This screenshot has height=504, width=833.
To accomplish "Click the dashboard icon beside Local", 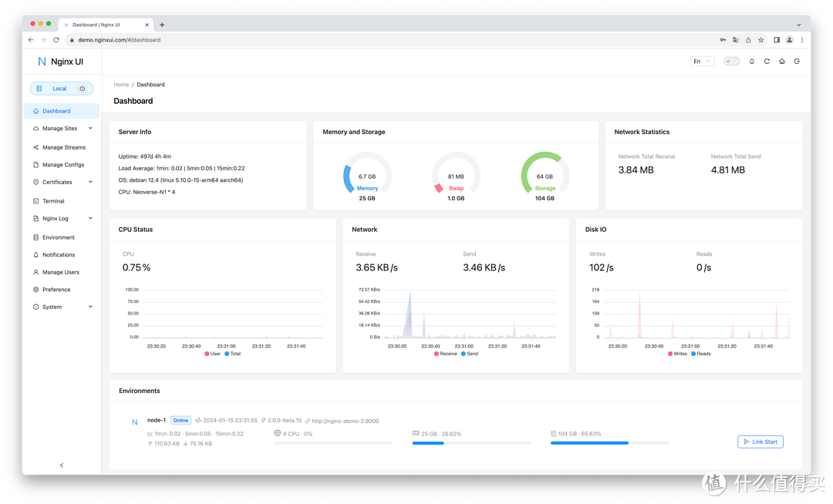I will click(x=83, y=89).
